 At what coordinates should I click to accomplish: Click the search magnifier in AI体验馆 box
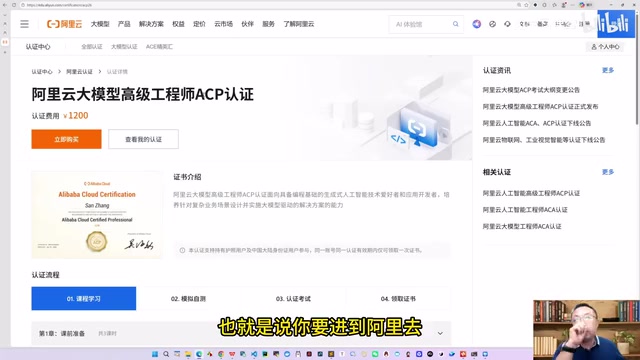pyautogui.click(x=456, y=24)
